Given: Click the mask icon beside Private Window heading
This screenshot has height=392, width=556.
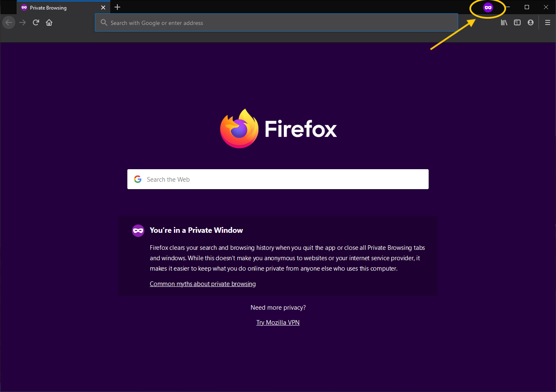Looking at the screenshot, I should [138, 231].
